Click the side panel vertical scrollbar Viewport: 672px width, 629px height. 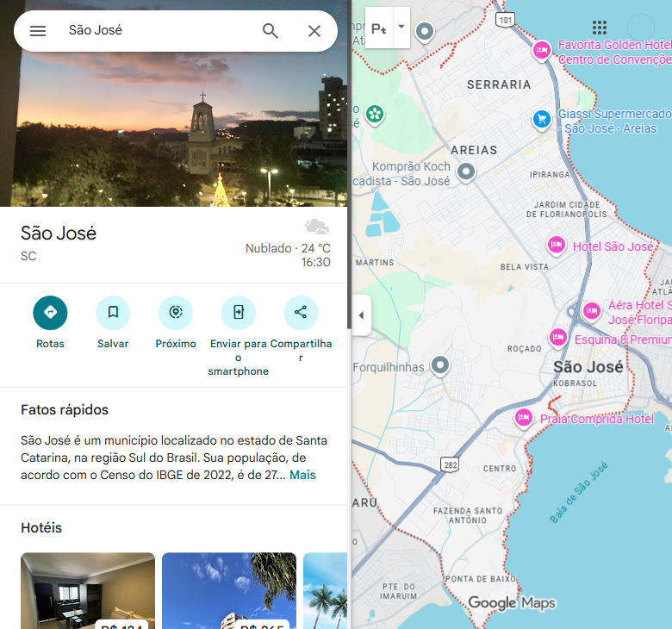349,165
